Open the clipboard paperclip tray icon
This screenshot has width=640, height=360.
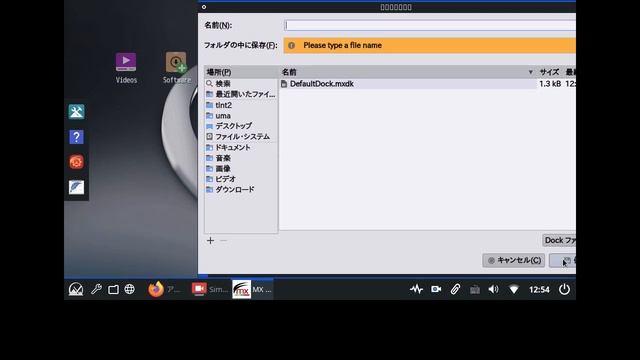click(455, 289)
